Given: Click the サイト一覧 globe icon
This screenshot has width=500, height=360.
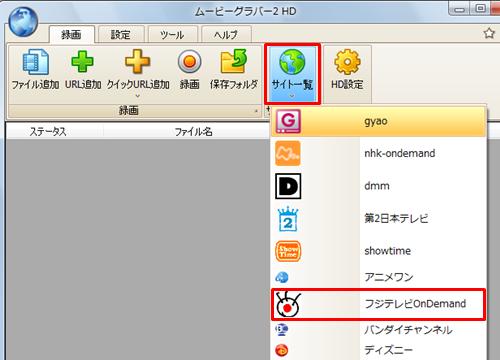Looking at the screenshot, I should coord(292,62).
